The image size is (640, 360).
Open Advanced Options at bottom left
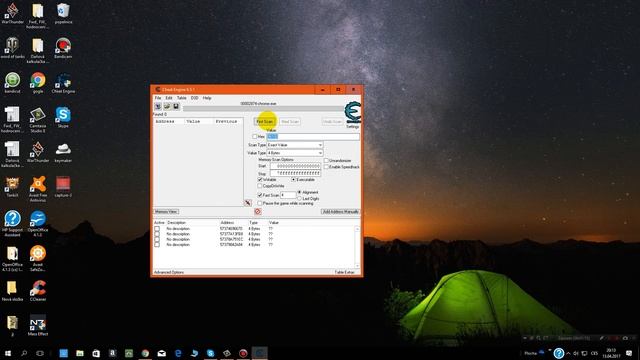[169, 272]
